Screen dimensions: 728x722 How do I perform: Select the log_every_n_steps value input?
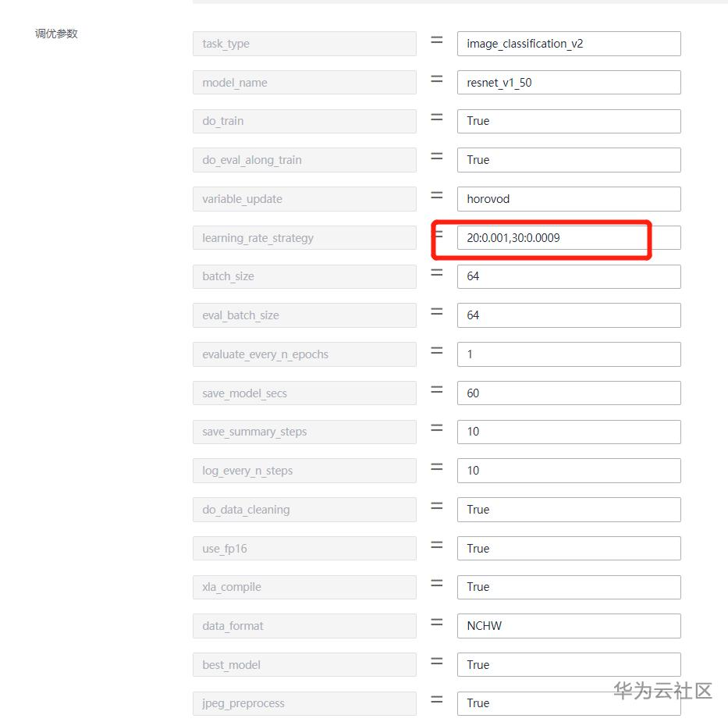[x=568, y=471]
